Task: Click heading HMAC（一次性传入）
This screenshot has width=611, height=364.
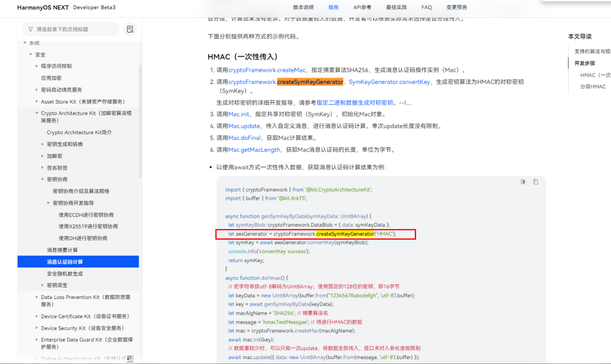Action: [x=243, y=57]
